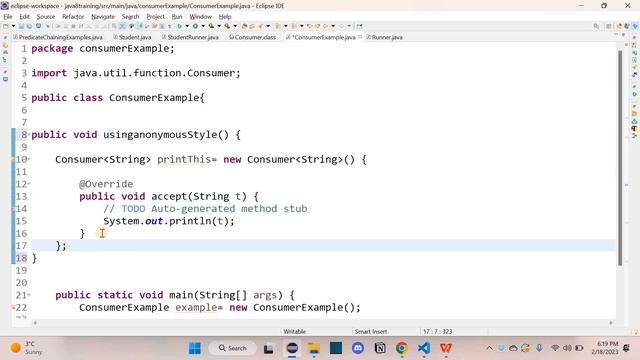Open the Source menu
Viewport: 640px width, 360px height.
46,17
